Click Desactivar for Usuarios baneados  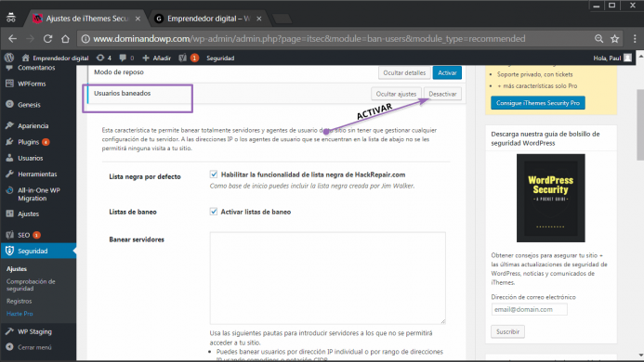[x=442, y=94]
